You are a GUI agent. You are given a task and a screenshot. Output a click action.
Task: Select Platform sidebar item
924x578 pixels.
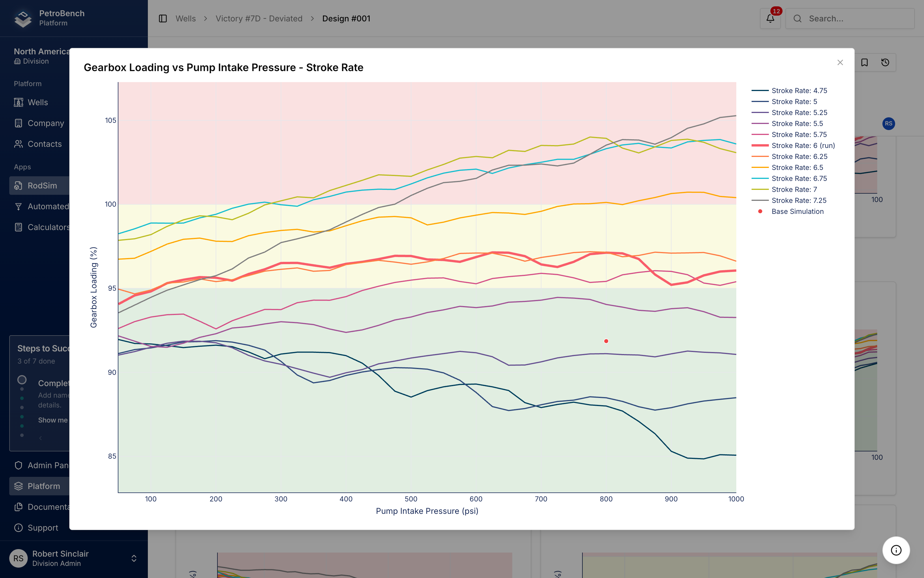[x=39, y=486]
